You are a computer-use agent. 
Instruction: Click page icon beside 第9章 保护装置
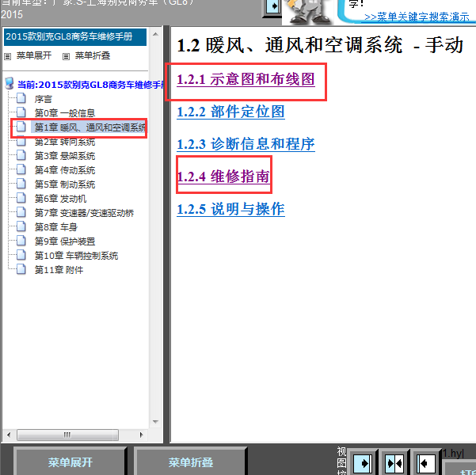(x=21, y=241)
